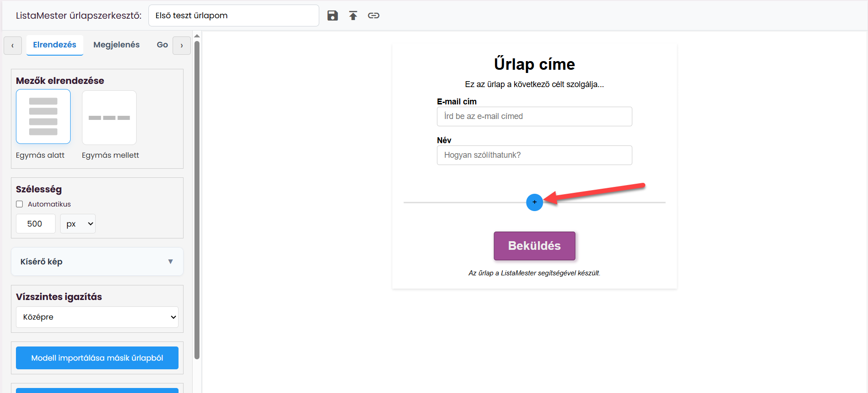Screen dimensions: 868x393
Task: Click the side panel vertical scrollbar
Action: [x=197, y=201]
